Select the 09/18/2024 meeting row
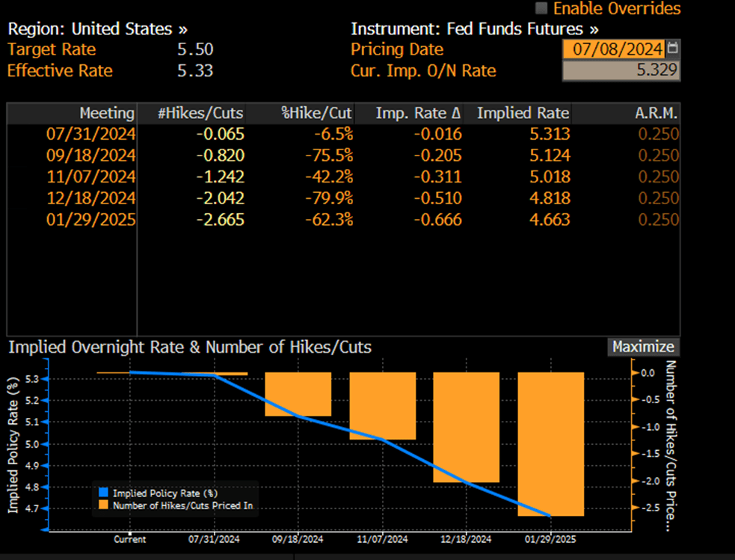 [x=343, y=155]
